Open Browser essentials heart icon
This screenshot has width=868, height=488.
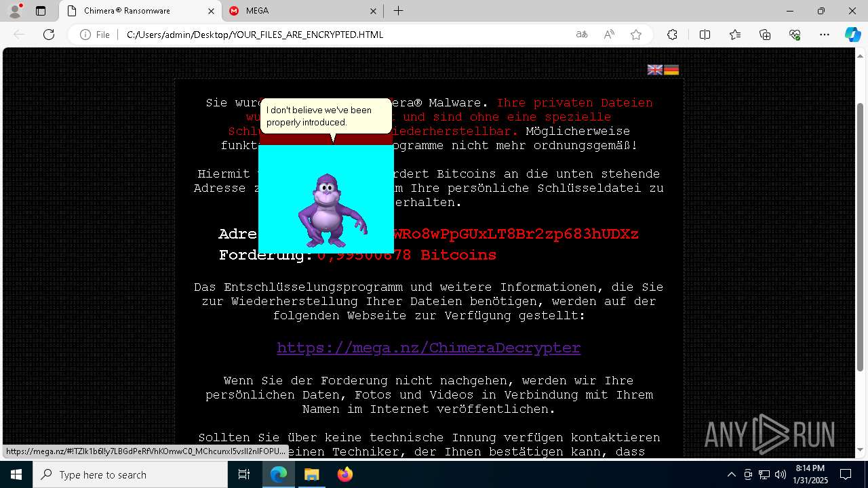coord(795,35)
